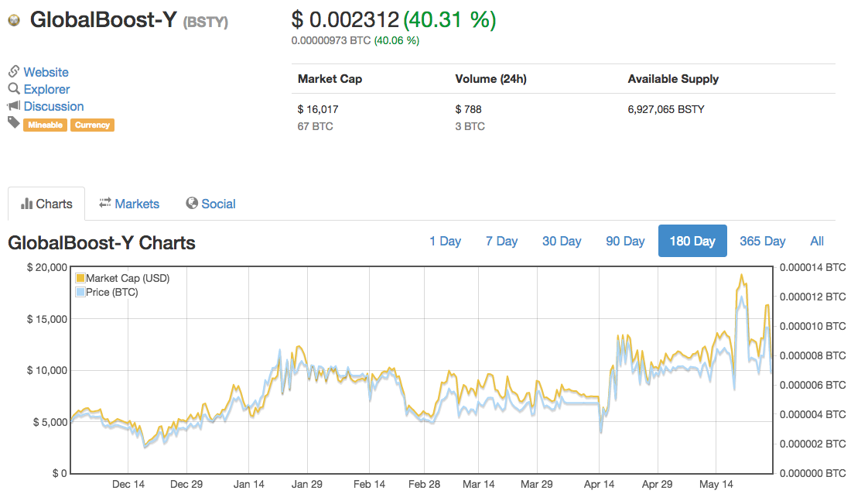
Task: Open the Website link
Action: coord(46,72)
